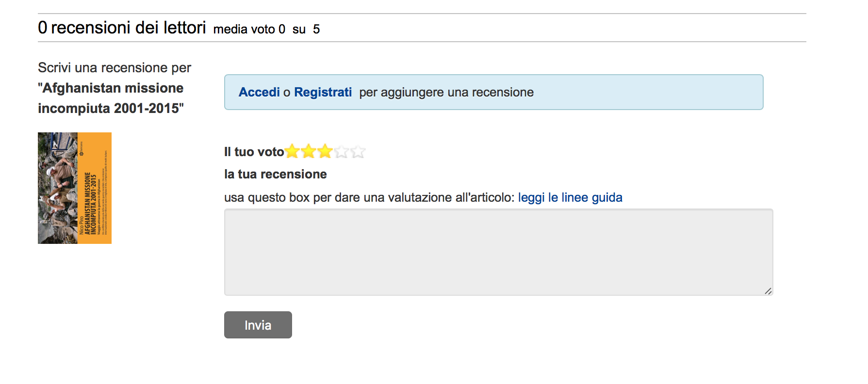Follow the Registrati sign-up link

(x=323, y=92)
